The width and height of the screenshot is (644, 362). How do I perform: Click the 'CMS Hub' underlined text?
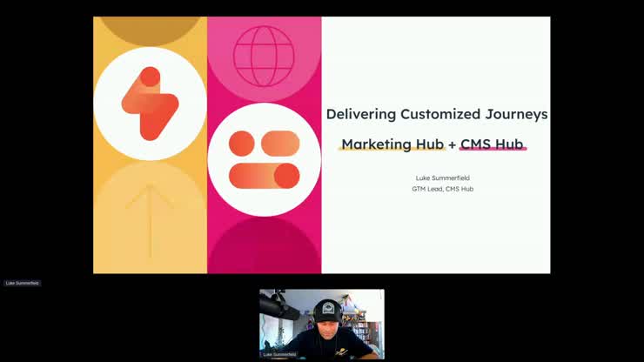point(492,144)
